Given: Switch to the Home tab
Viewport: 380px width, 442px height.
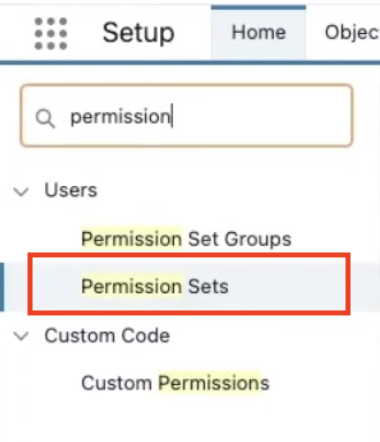Looking at the screenshot, I should point(259,33).
